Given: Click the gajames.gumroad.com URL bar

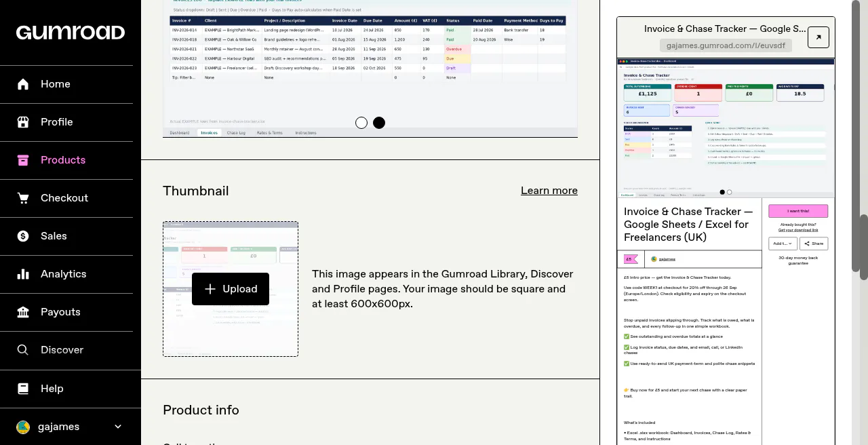Looking at the screenshot, I should pyautogui.click(x=726, y=45).
